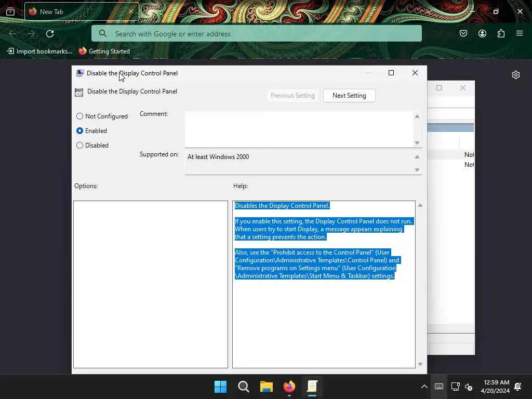Screen dimensions: 532x399
Task: Open the touch keyboard tray icon
Action: pyautogui.click(x=438, y=387)
